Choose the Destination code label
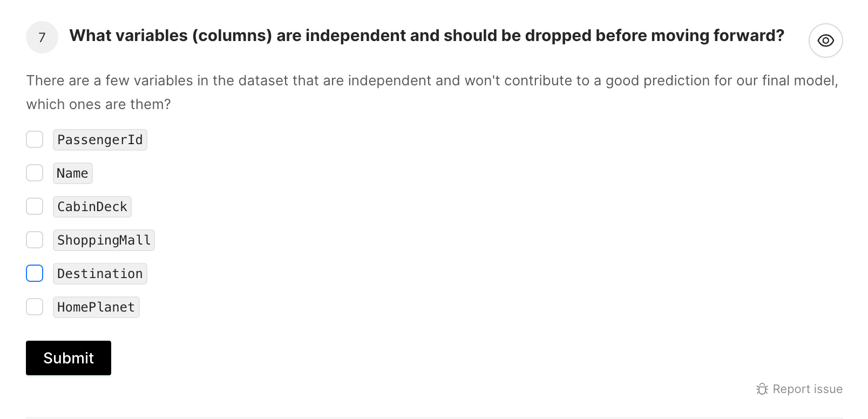This screenshot has width=868, height=419. [100, 274]
